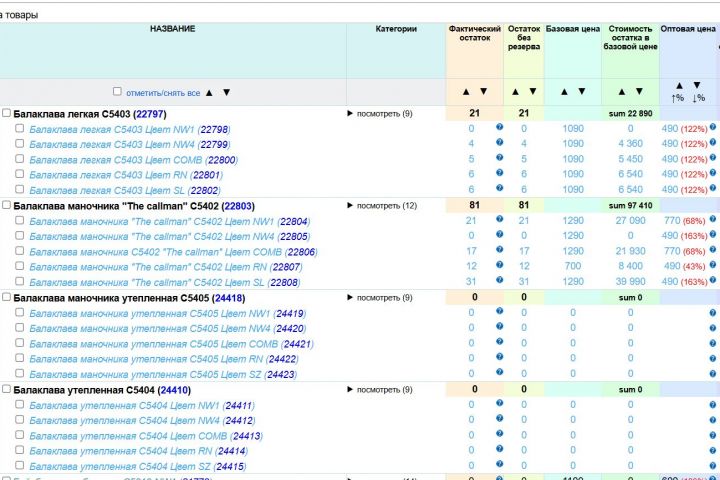The height and width of the screenshot is (480, 720).
Task: Check Балаклава легкая C5403 (22797) group checkbox
Action: point(7,113)
